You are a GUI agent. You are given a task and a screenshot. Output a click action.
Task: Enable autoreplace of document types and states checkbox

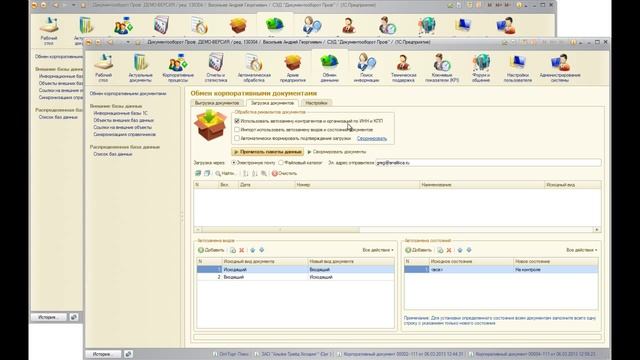237,129
